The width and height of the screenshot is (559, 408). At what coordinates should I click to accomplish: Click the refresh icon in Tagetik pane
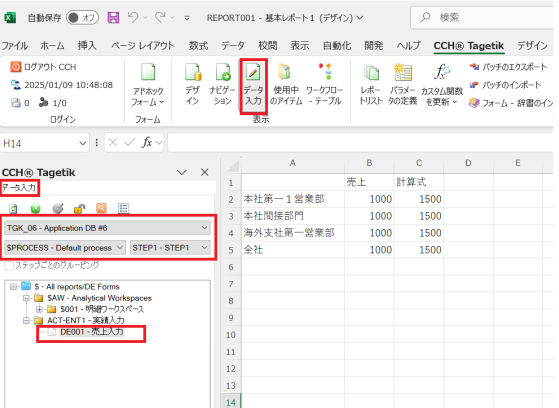[14, 208]
